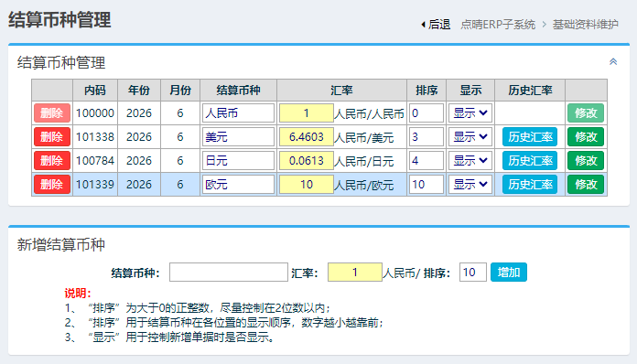637x364 pixels.
Task: Open the 显示 dropdown for 欧元
Action: tap(470, 184)
